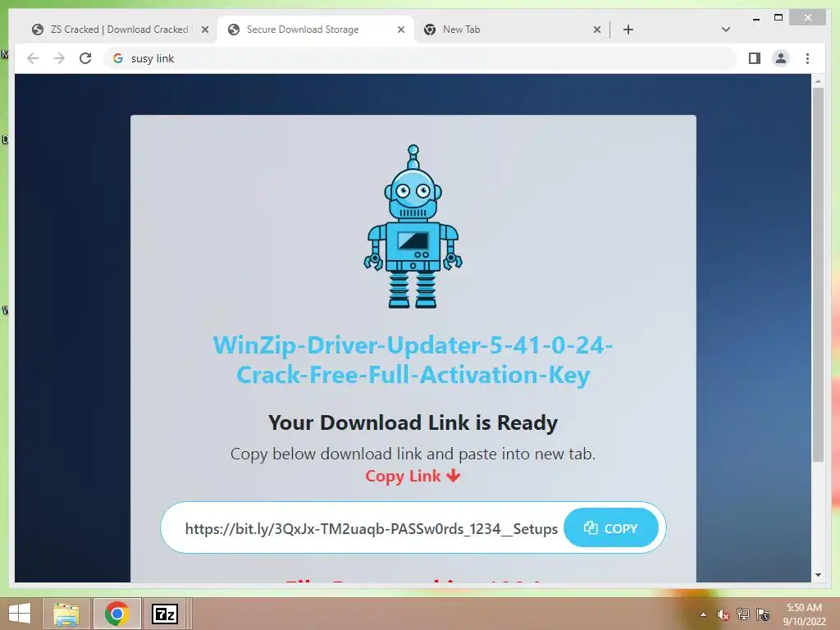Close the Secure Download Storage tab
Image resolution: width=840 pixels, height=630 pixels.
(400, 30)
